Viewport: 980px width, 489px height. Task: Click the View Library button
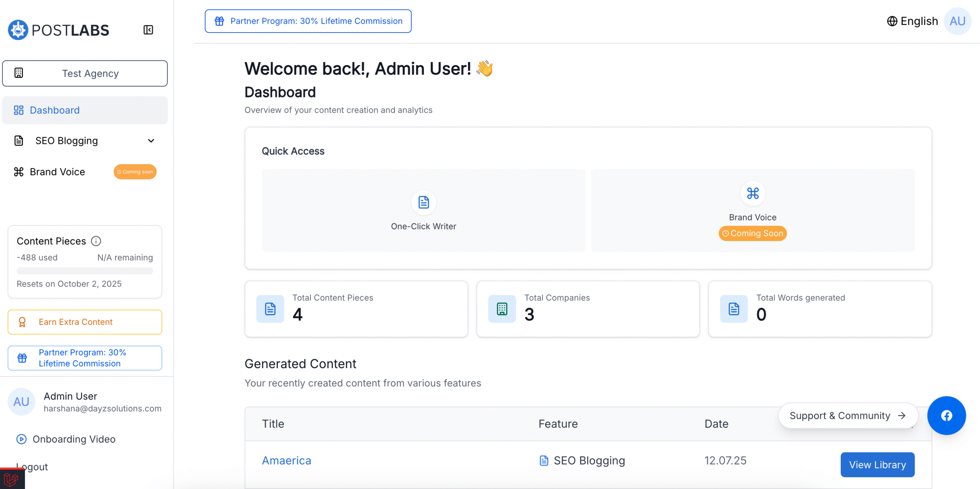click(877, 465)
